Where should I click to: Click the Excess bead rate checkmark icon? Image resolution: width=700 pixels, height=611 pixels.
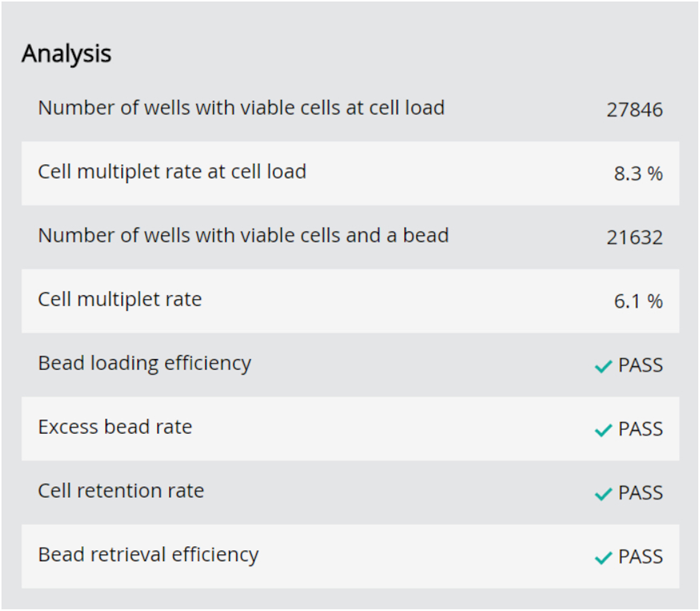pos(603,430)
